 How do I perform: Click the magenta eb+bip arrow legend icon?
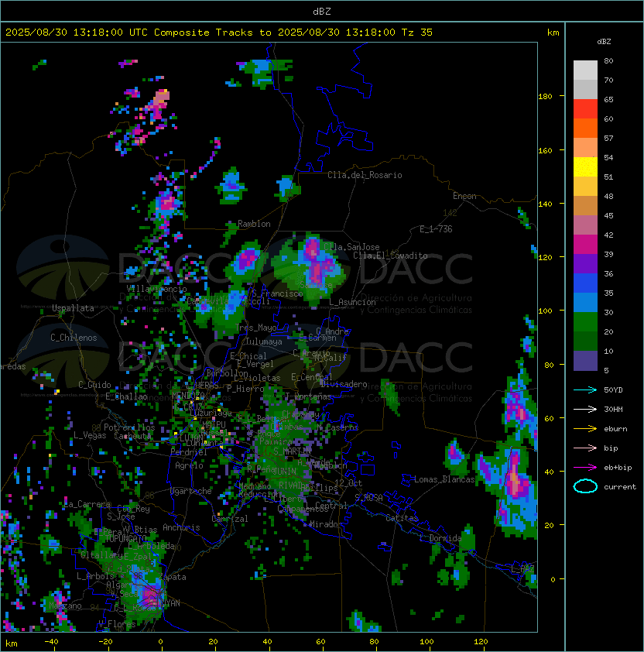(585, 468)
